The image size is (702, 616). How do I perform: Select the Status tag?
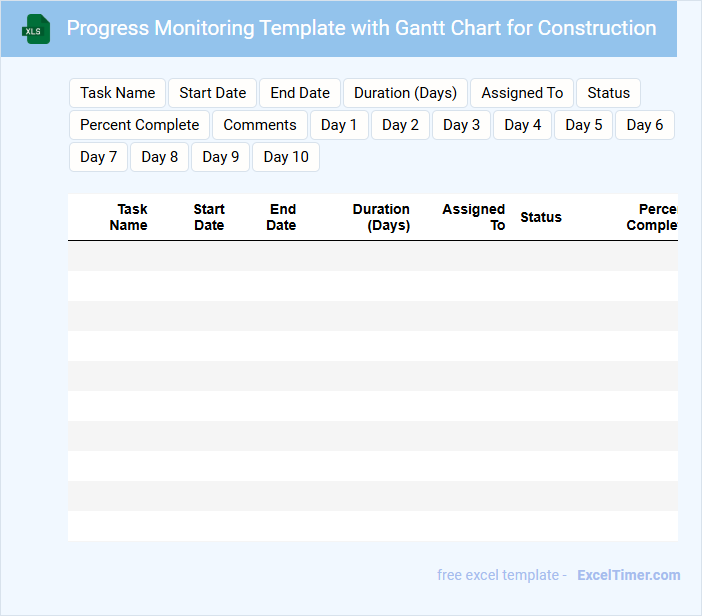tap(608, 93)
